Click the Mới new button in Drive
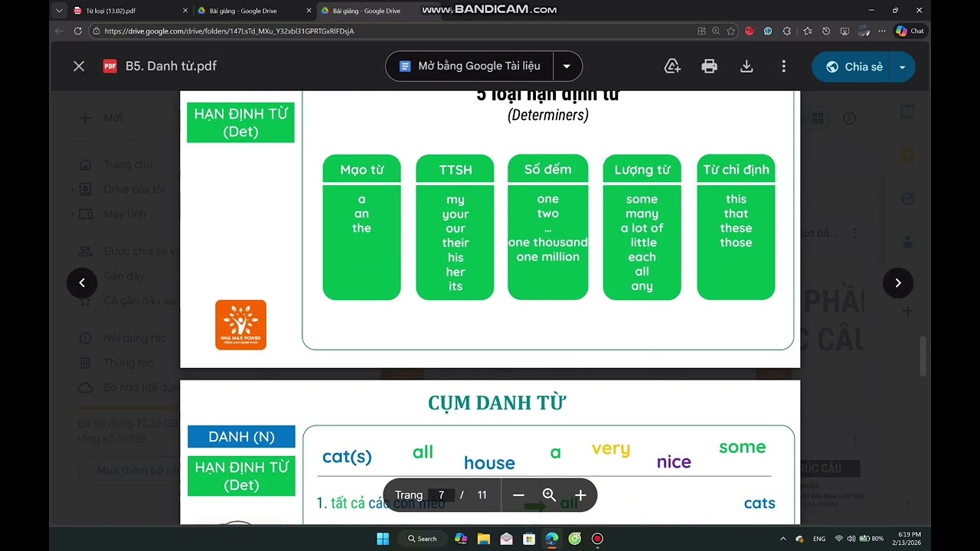This screenshot has width=980, height=551. point(102,118)
